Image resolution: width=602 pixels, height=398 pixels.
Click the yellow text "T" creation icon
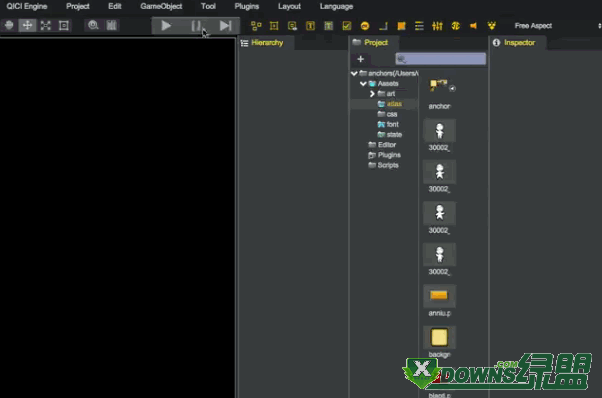pyautogui.click(x=310, y=26)
